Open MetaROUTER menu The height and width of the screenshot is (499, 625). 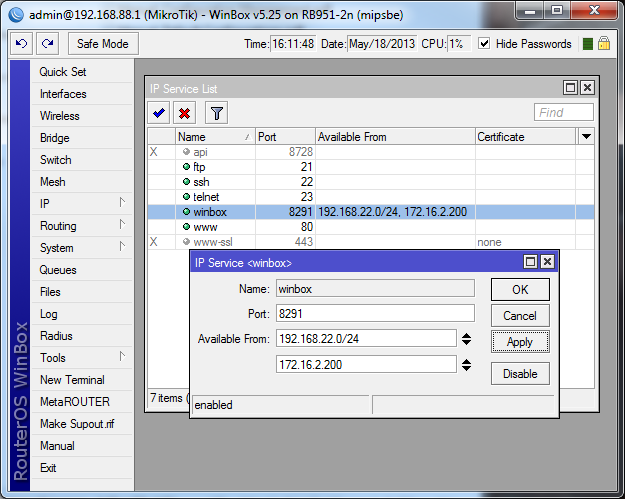coord(82,402)
